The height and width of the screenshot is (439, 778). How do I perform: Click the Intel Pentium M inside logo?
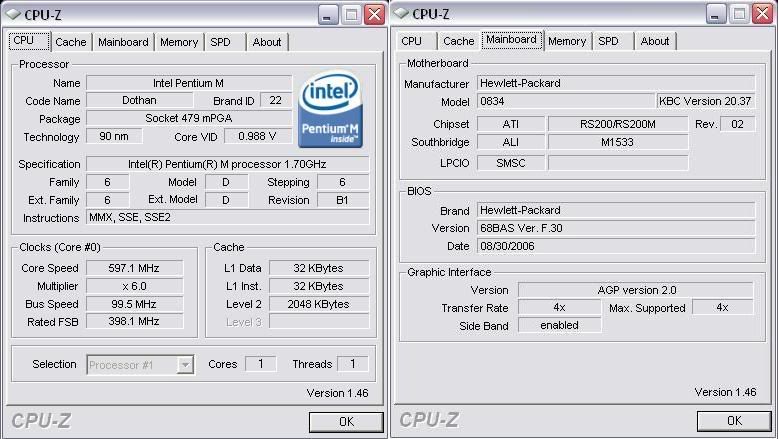(330, 109)
